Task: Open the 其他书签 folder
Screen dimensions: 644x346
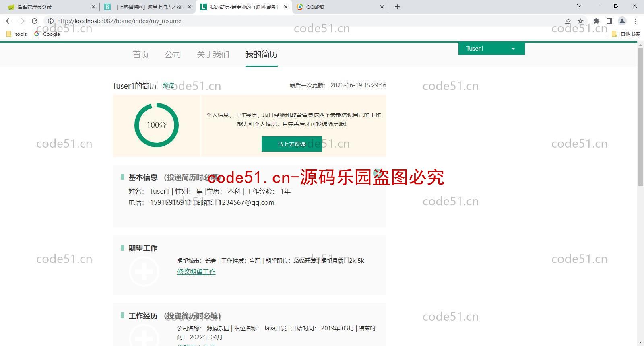Action: (626, 34)
